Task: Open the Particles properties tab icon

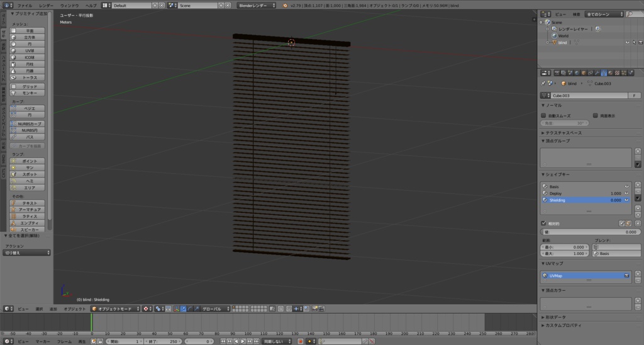Action: coord(624,73)
